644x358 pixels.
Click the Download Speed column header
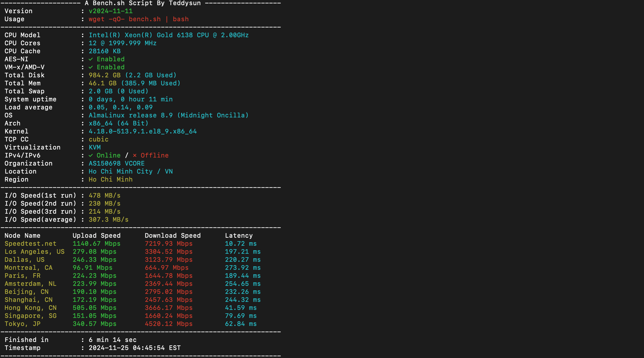tap(173, 235)
